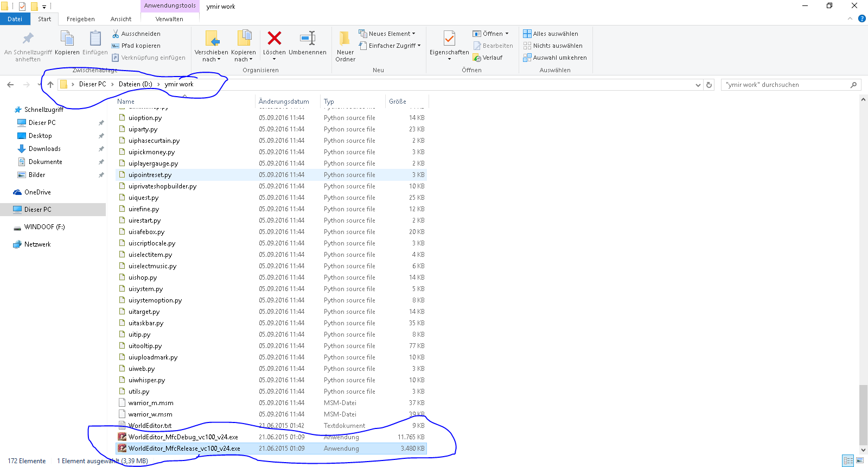The image size is (868, 467).
Task: Select the Netzwerk network icon
Action: click(x=17, y=244)
